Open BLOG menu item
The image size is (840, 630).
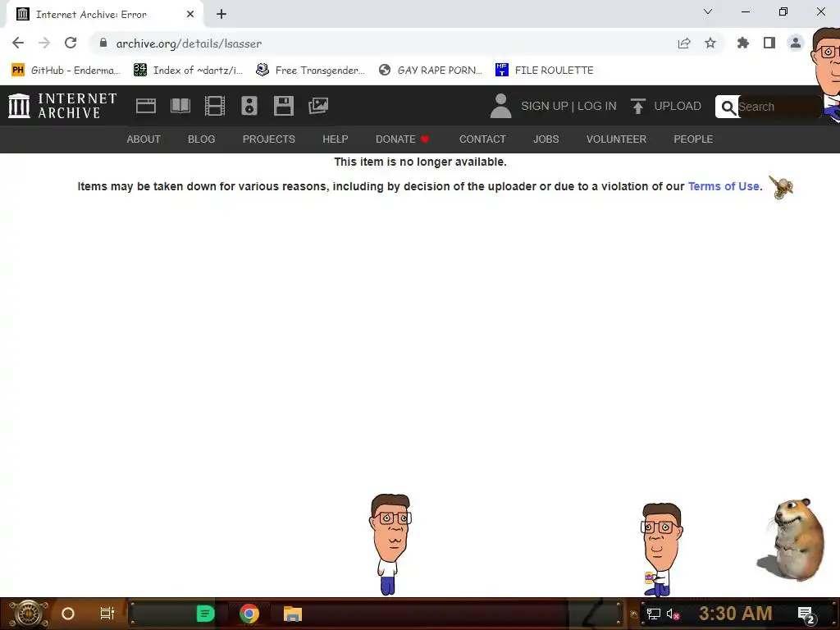coord(202,139)
